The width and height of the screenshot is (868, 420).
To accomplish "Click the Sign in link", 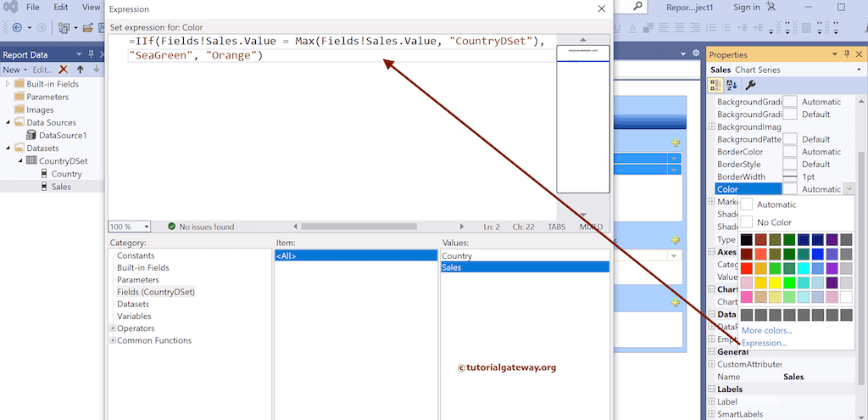I will click(747, 7).
